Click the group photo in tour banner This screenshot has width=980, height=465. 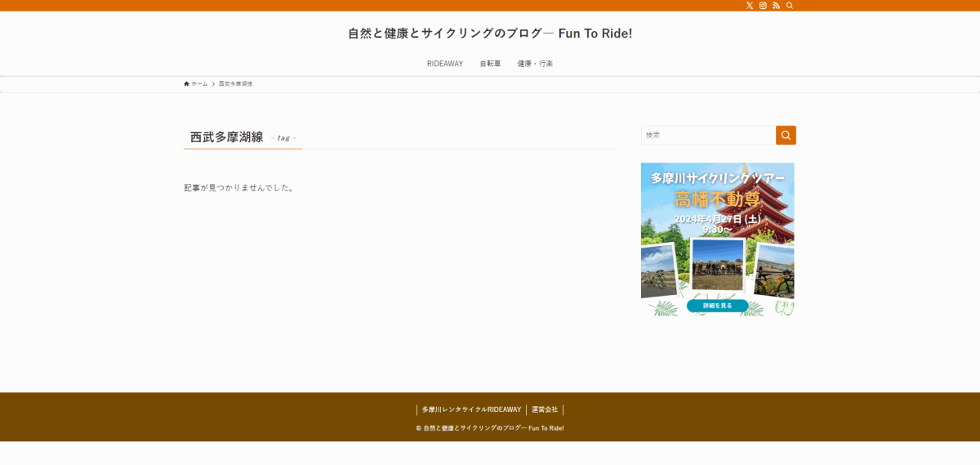point(717,265)
